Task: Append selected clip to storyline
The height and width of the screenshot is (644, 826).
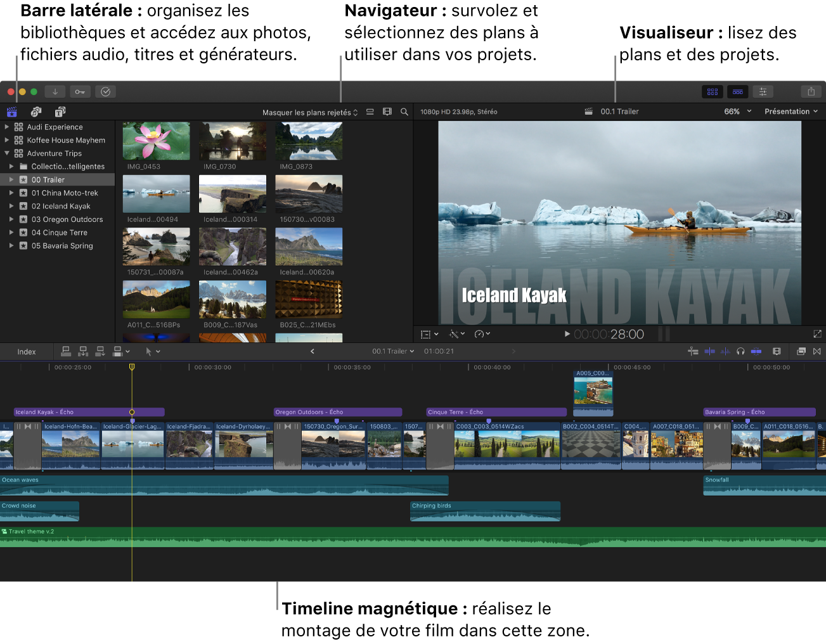Action: [100, 351]
